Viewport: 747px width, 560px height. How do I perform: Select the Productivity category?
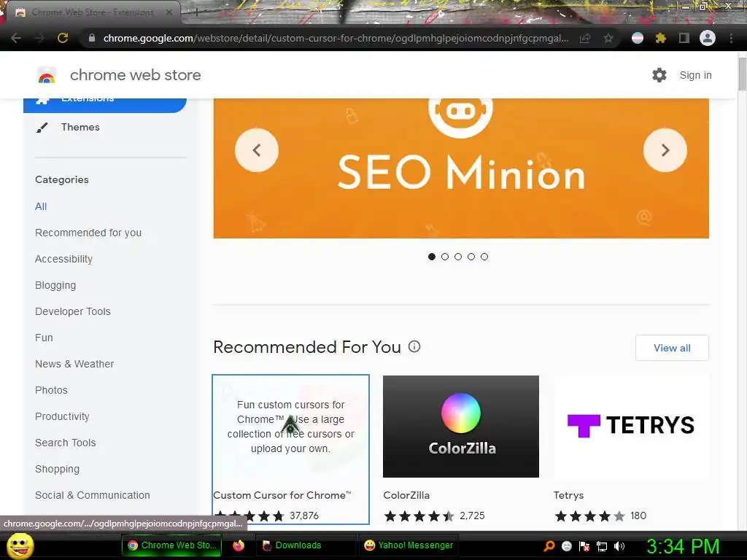pos(62,416)
